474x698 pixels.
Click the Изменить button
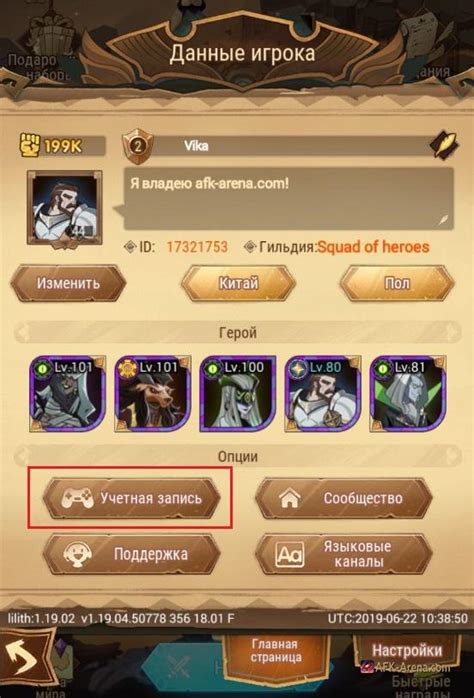(68, 283)
